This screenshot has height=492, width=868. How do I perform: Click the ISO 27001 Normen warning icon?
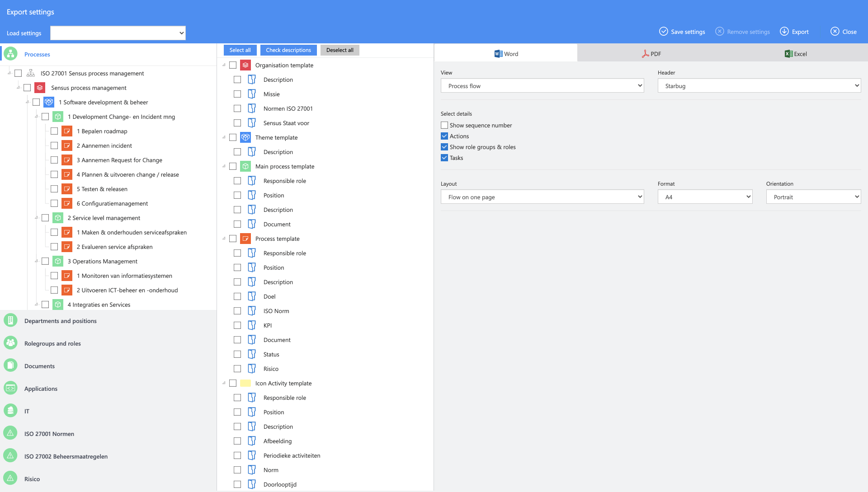(10, 434)
